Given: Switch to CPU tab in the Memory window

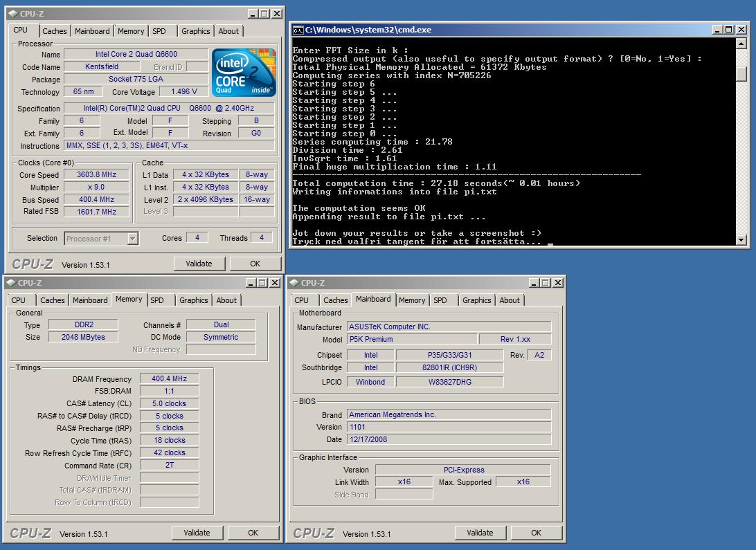Looking at the screenshot, I should (18, 300).
